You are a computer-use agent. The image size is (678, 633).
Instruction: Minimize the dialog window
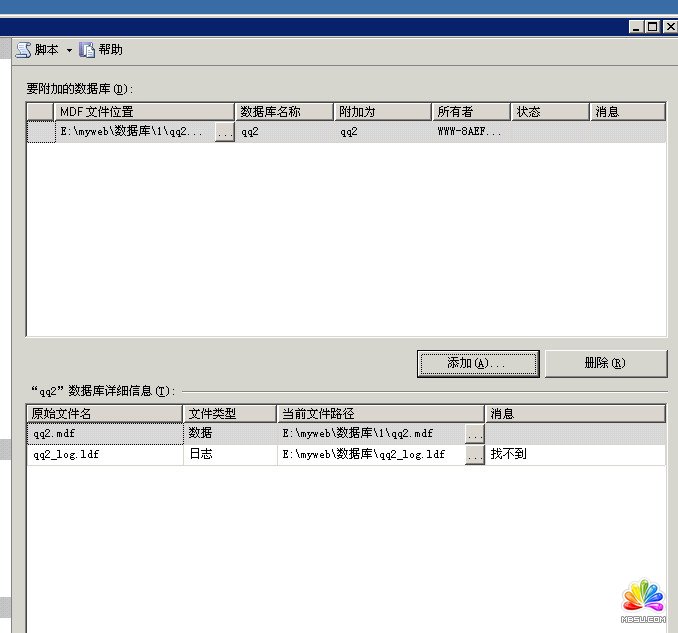[x=636, y=27]
